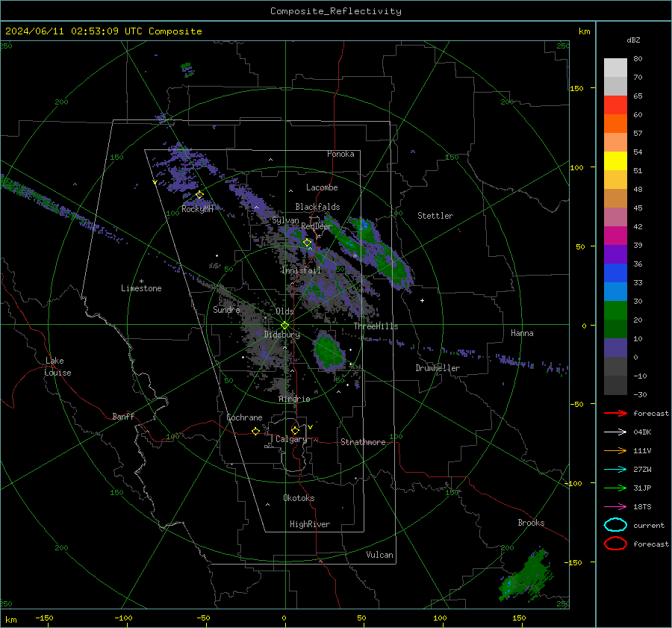Click the 'Lake Louise' label
Viewport: 672px width, 628px height.
click(x=57, y=367)
